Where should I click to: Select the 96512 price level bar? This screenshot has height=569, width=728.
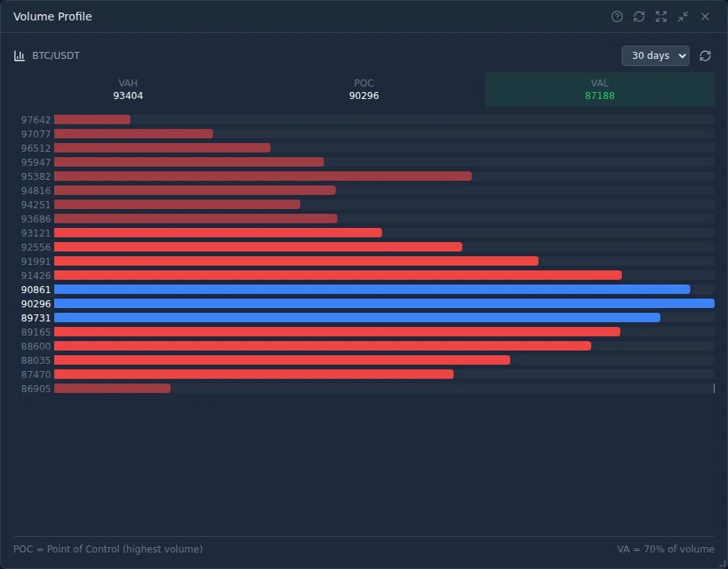pos(162,148)
